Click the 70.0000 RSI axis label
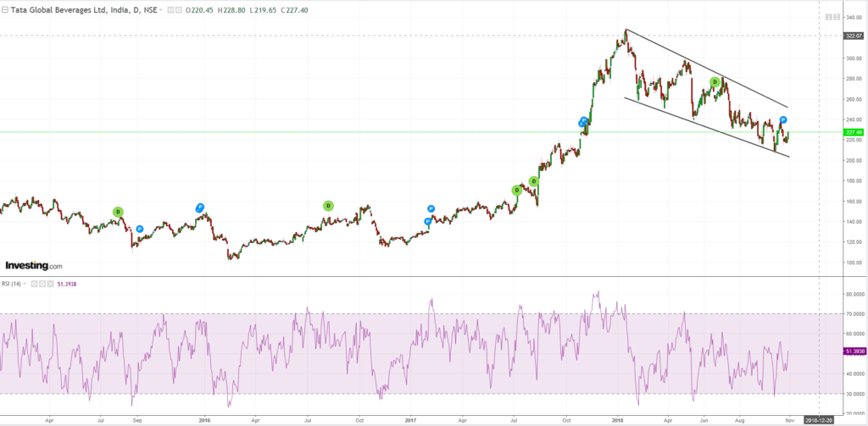868x426 pixels. pyautogui.click(x=855, y=314)
